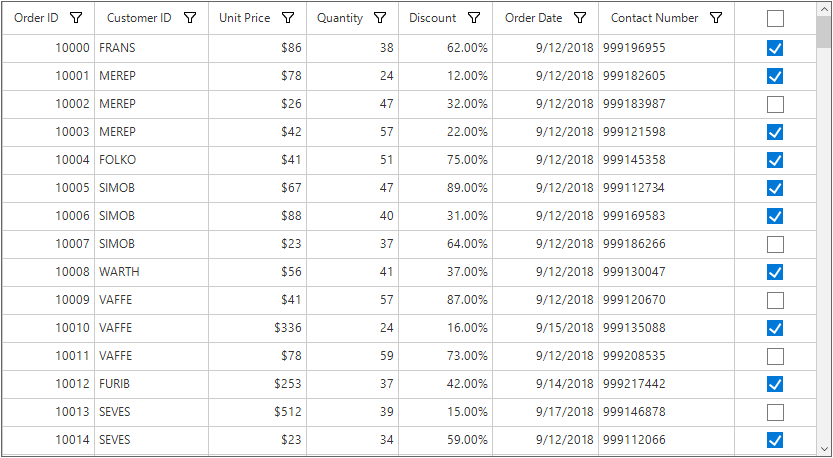Select contact number 999186266
Viewport: 833px width, 458px height.
[667, 244]
